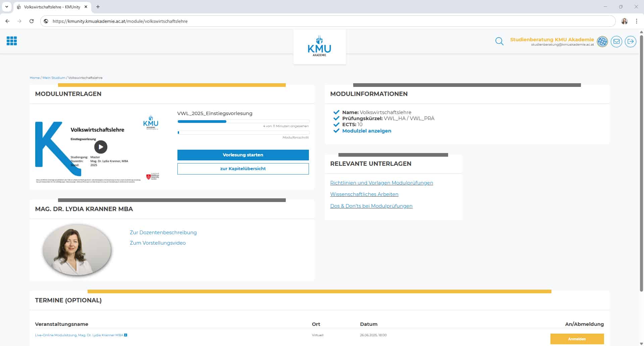Open Live-Online Modulsitzung event link
The width and height of the screenshot is (644, 346).
79,335
